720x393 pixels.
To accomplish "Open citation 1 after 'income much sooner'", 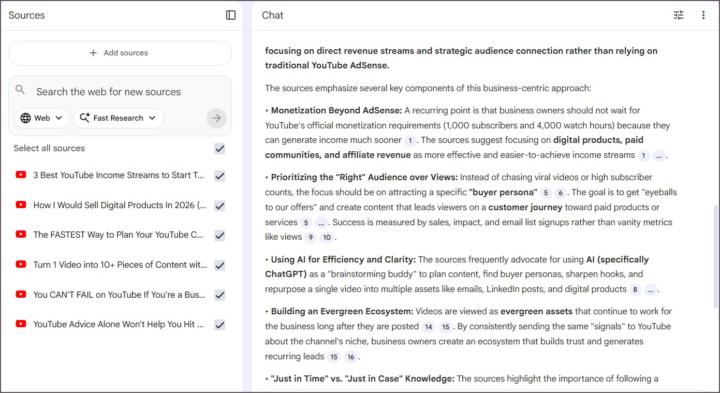I will pyautogui.click(x=410, y=140).
